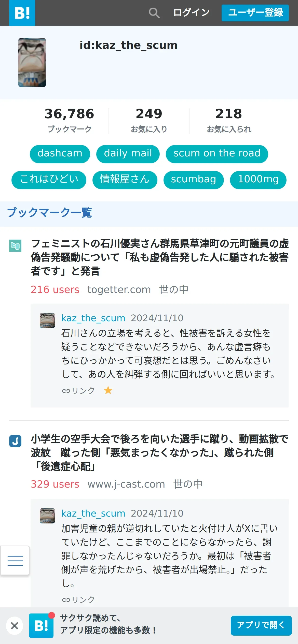Click 216 users count link
The image size is (298, 644).
[x=55, y=289]
